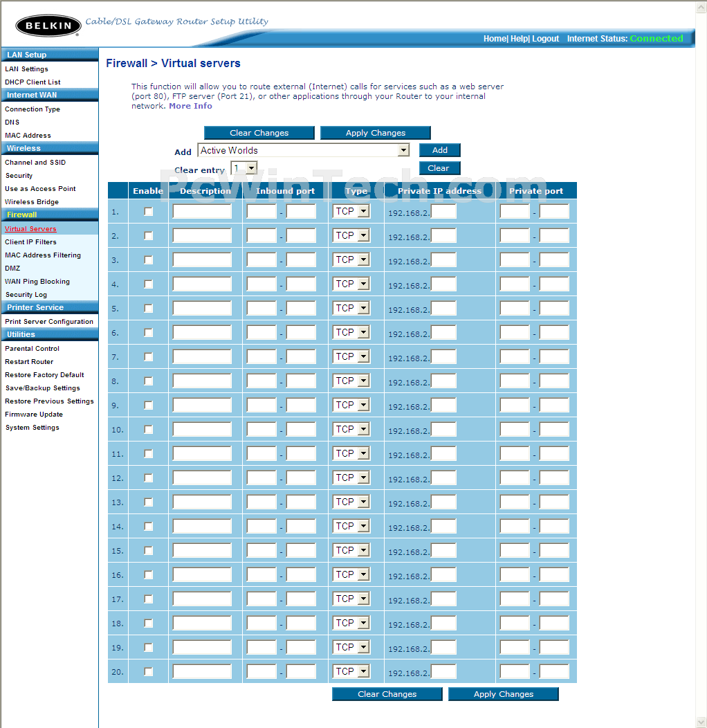Image resolution: width=707 pixels, height=728 pixels.
Task: Click the second Inbound port field in row 13
Action: click(302, 502)
